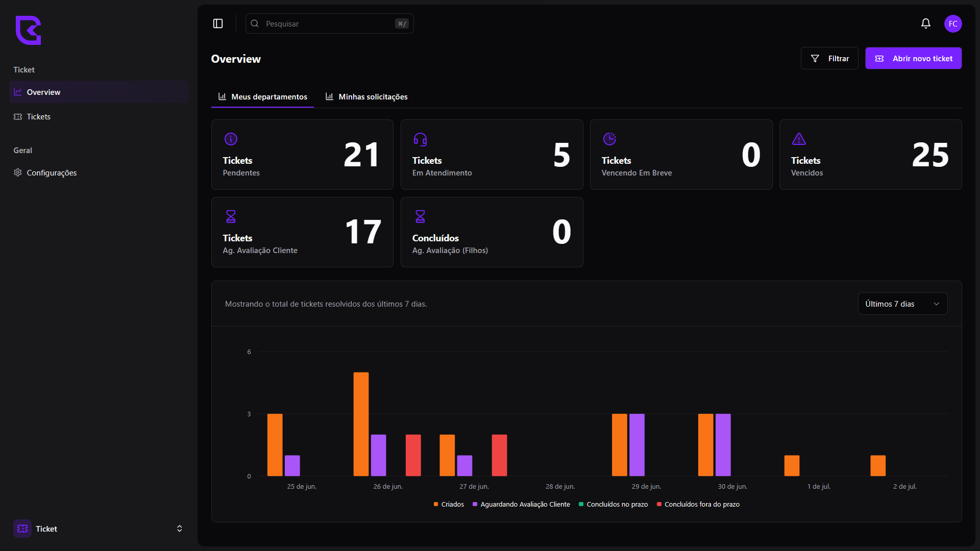The image size is (980, 551).
Task: Click the info icon on Tickets Pendentes
Action: (231, 139)
